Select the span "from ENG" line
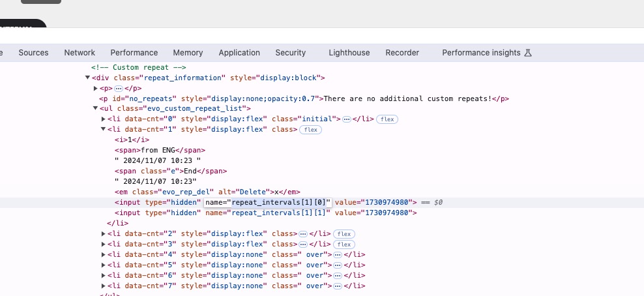Viewport: 644px width, 296px height. (x=160, y=150)
